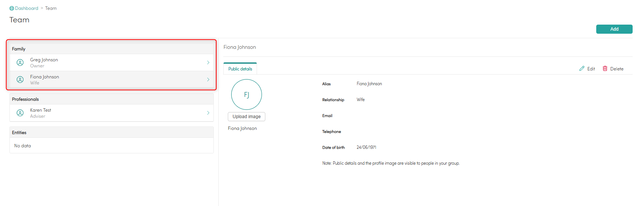Image resolution: width=644 pixels, height=206 pixels.
Task: Click Fiona Johnson's avatar icon in Family list
Action: click(x=20, y=80)
